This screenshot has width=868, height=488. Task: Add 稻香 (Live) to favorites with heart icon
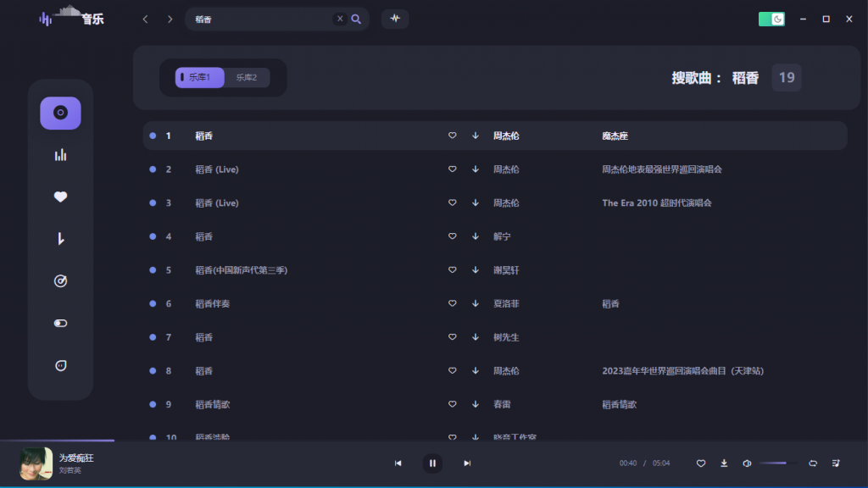[x=452, y=169]
